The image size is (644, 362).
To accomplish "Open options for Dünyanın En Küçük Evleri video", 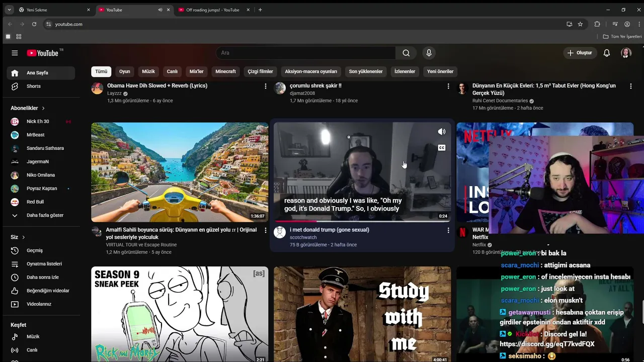I will point(631,86).
